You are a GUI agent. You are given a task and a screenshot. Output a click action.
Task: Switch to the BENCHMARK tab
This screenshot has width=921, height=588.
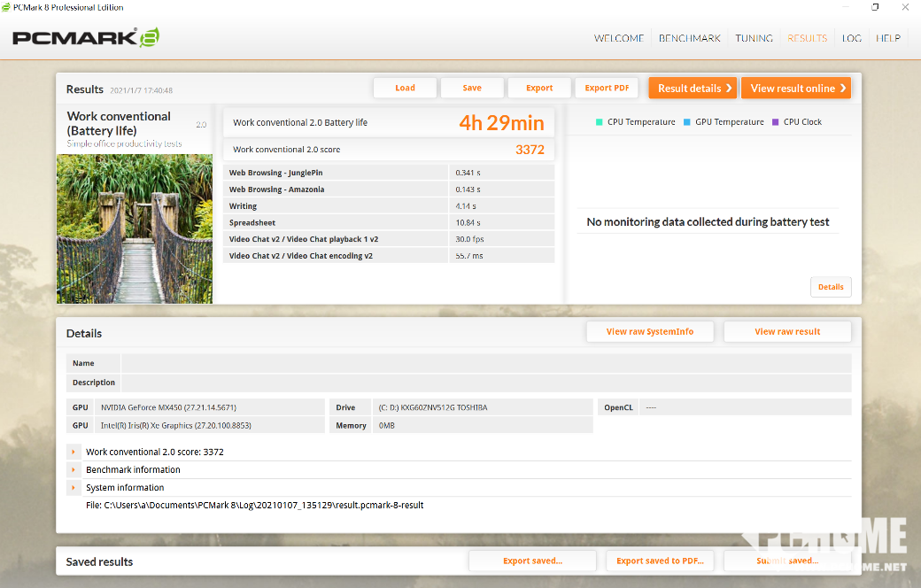click(x=690, y=38)
